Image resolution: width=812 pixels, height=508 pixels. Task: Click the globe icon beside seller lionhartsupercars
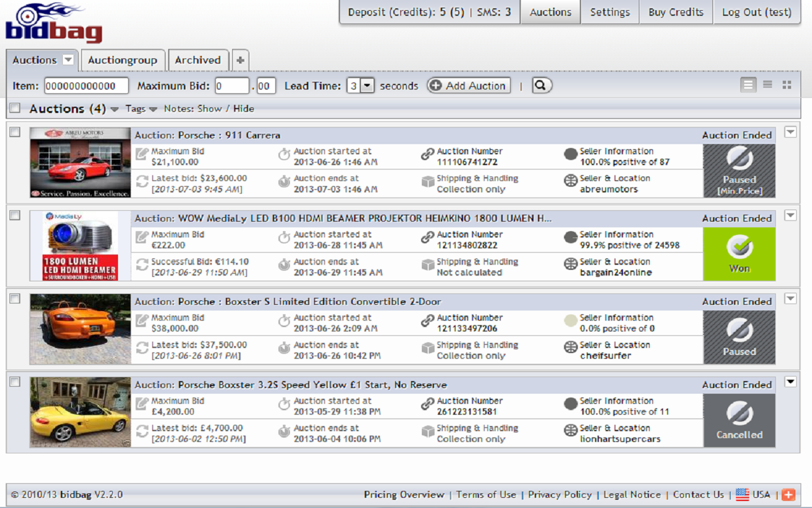coord(570,431)
